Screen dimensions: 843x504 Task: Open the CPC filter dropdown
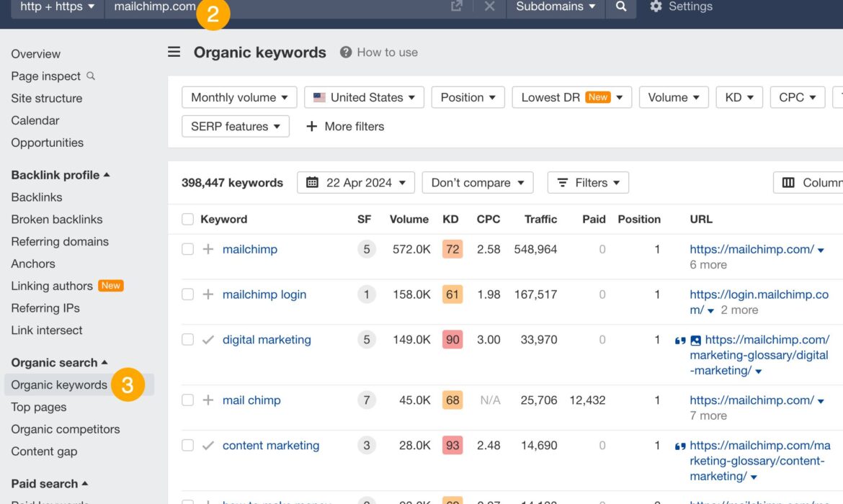click(798, 97)
